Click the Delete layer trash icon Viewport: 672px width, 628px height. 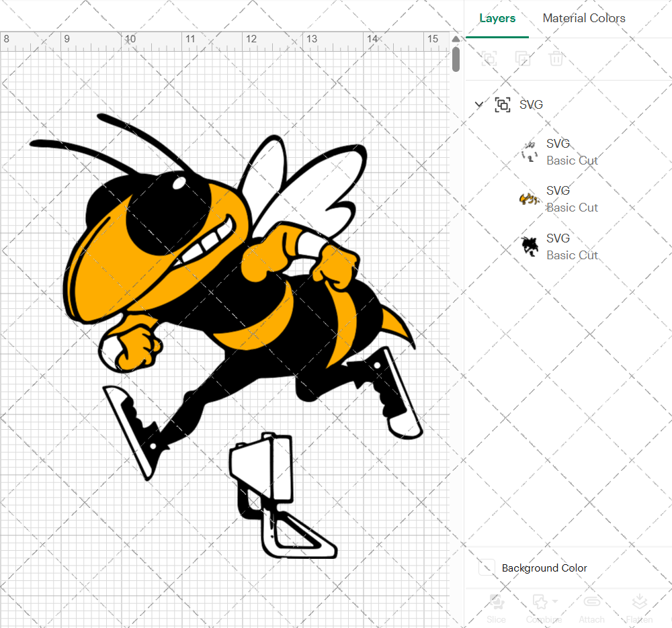(x=556, y=58)
